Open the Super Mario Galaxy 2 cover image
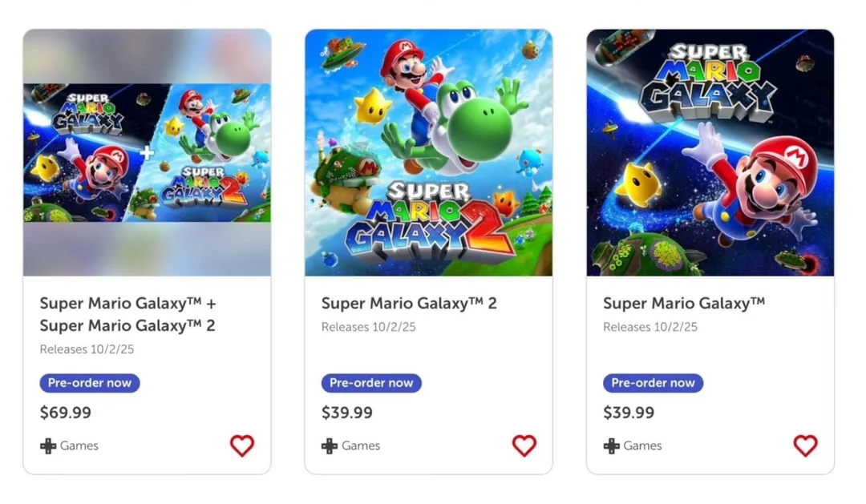 428,153
